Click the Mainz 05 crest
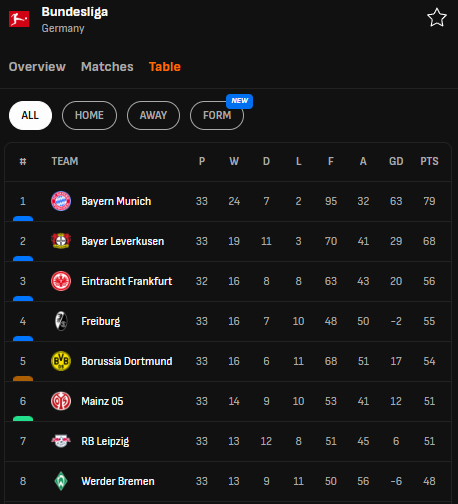 (x=61, y=401)
